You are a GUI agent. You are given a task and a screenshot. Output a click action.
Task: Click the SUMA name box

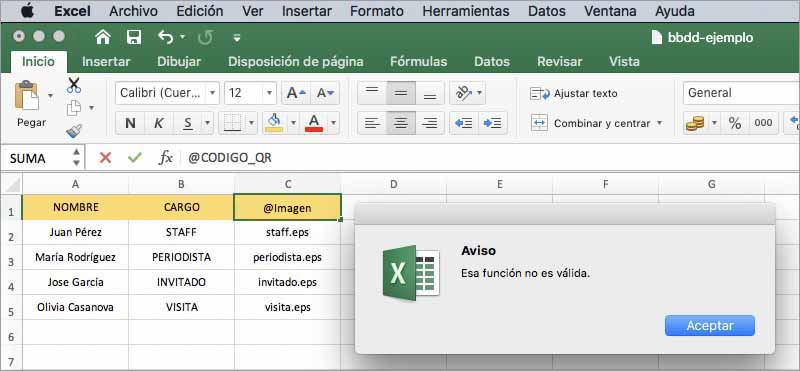(42, 158)
